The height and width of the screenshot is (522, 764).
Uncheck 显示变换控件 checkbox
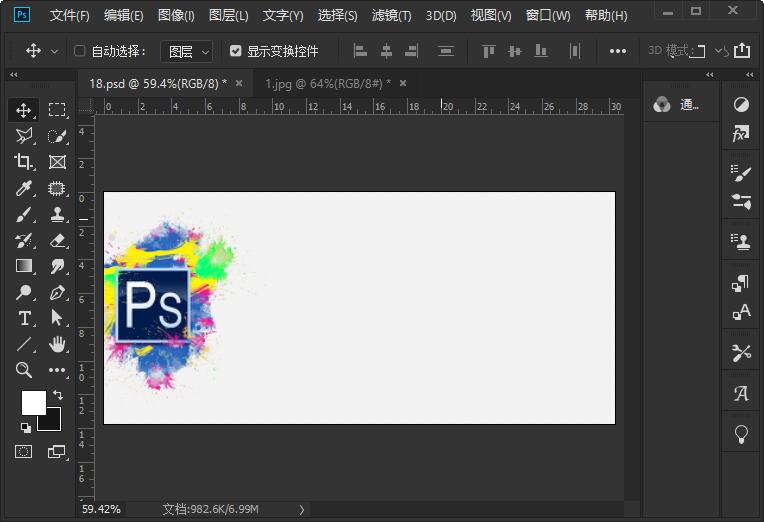(235, 51)
